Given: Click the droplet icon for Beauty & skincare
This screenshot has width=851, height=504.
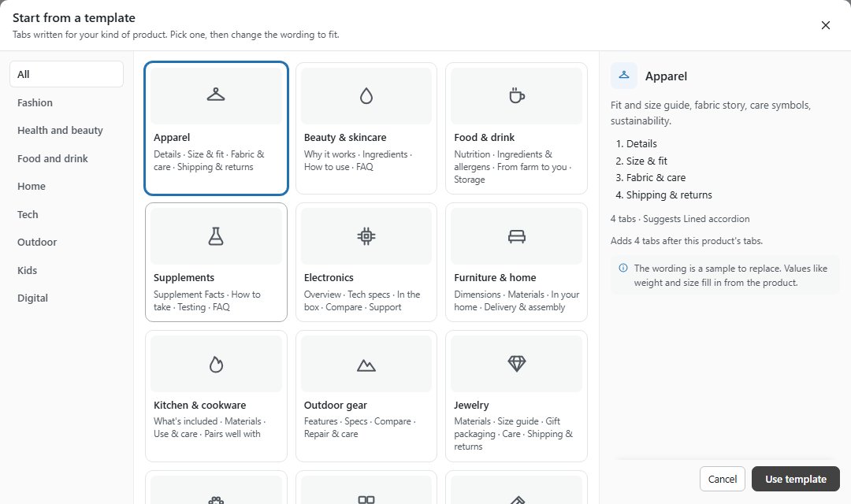Looking at the screenshot, I should tap(366, 96).
